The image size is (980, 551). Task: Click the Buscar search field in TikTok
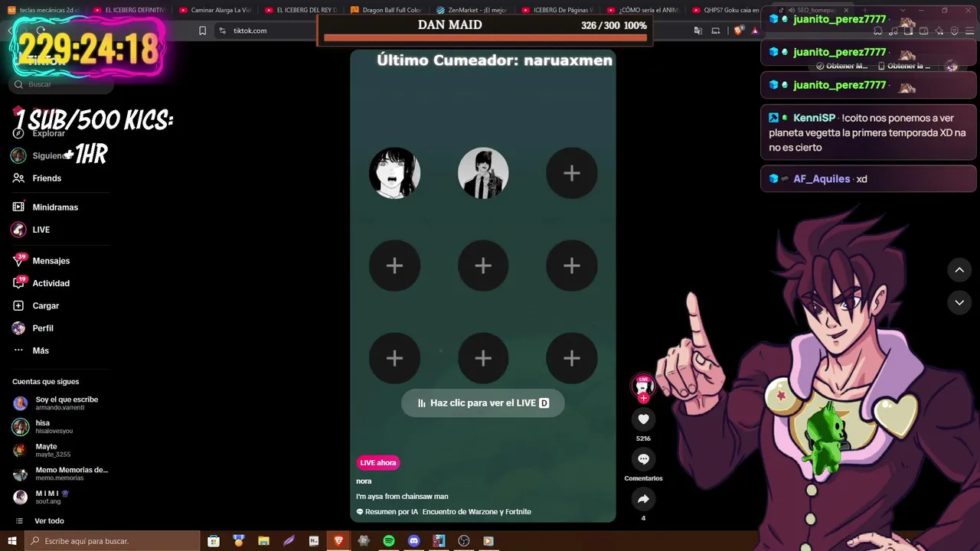click(x=61, y=84)
